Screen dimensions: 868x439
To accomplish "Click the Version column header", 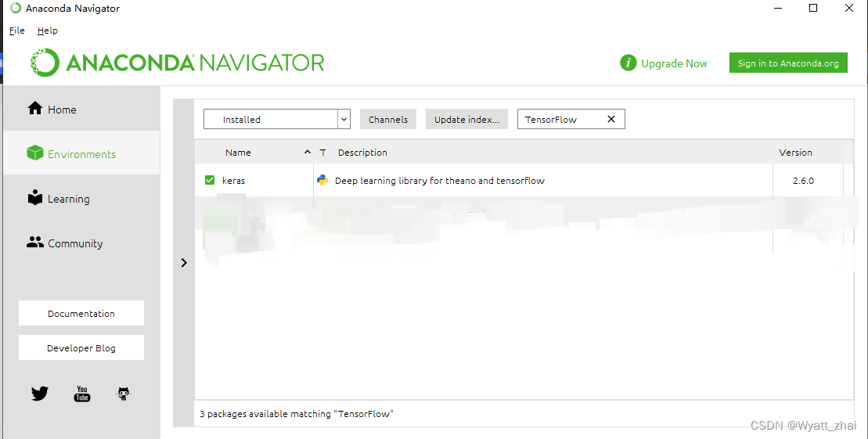I will tap(795, 153).
